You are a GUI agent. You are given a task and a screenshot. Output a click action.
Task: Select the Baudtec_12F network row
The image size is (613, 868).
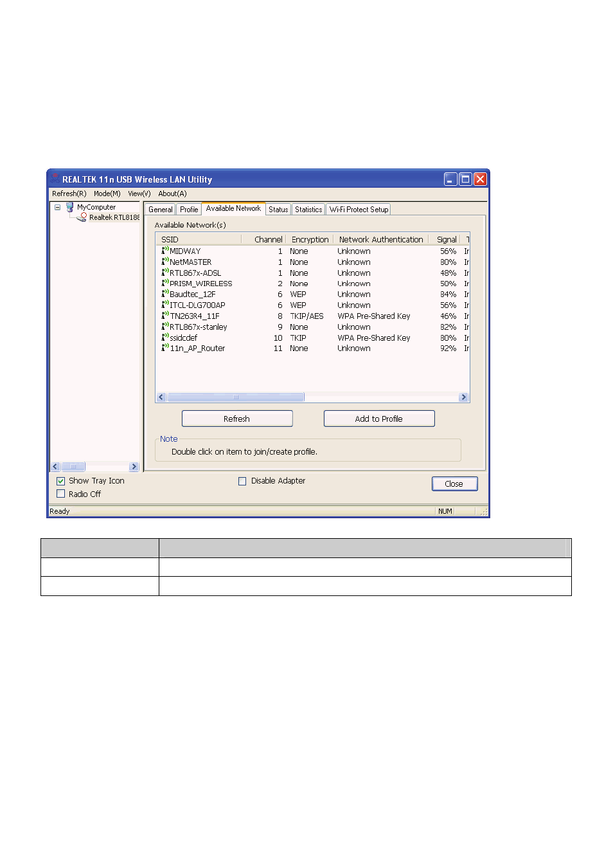[313, 294]
